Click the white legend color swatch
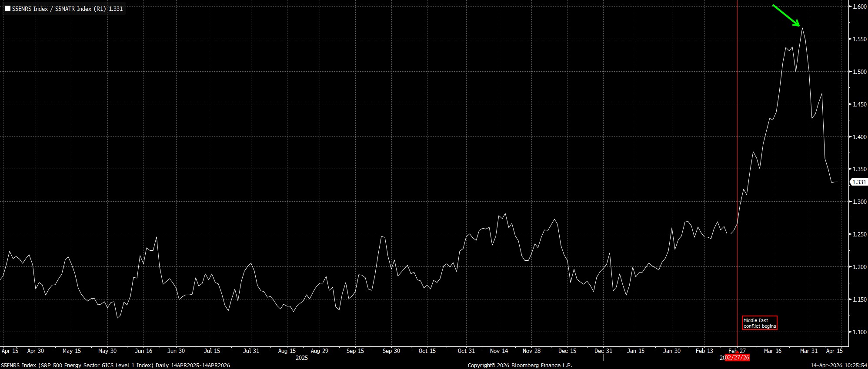The image size is (868, 369). click(8, 9)
